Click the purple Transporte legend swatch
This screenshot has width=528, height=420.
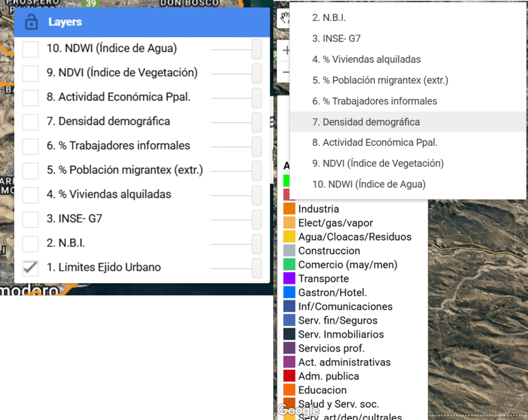(289, 279)
